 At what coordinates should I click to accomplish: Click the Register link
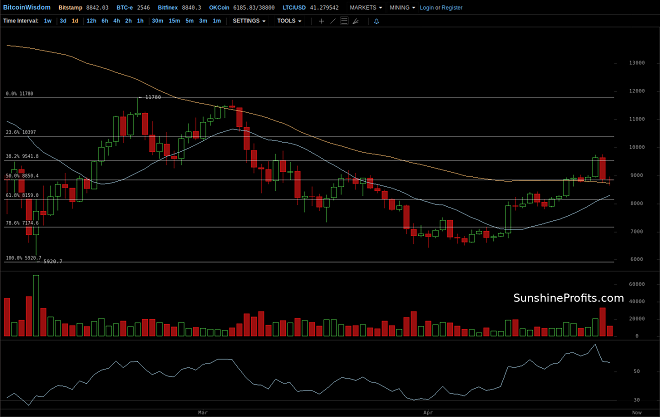pos(452,8)
